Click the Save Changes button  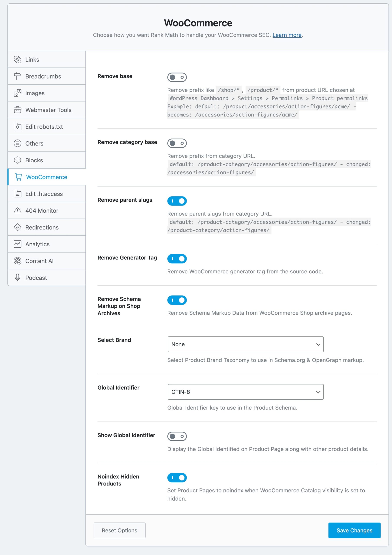(x=354, y=530)
